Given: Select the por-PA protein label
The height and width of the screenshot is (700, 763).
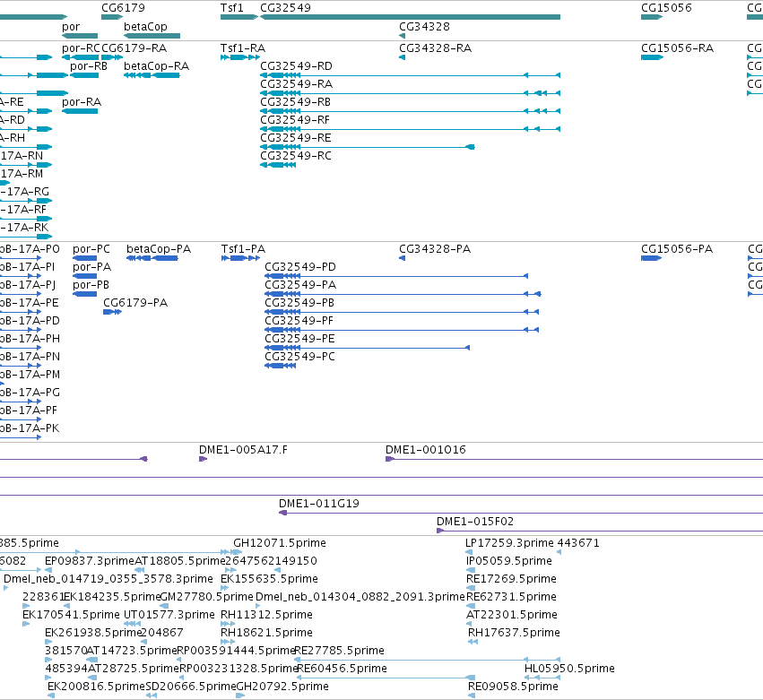Looking at the screenshot, I should coord(91,267).
